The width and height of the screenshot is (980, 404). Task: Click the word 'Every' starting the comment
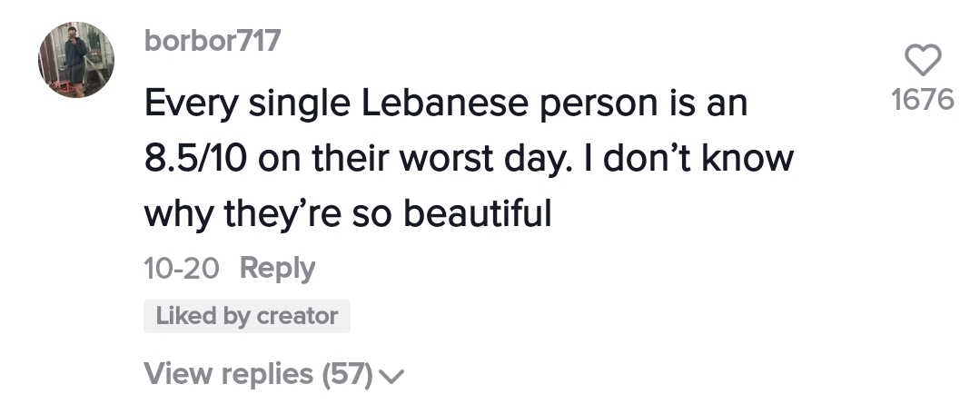tap(191, 103)
